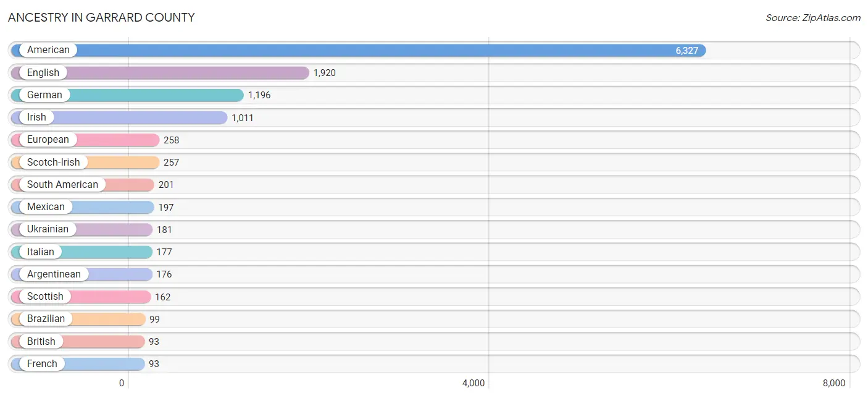Select the 99 value for Brazilian

154,319
